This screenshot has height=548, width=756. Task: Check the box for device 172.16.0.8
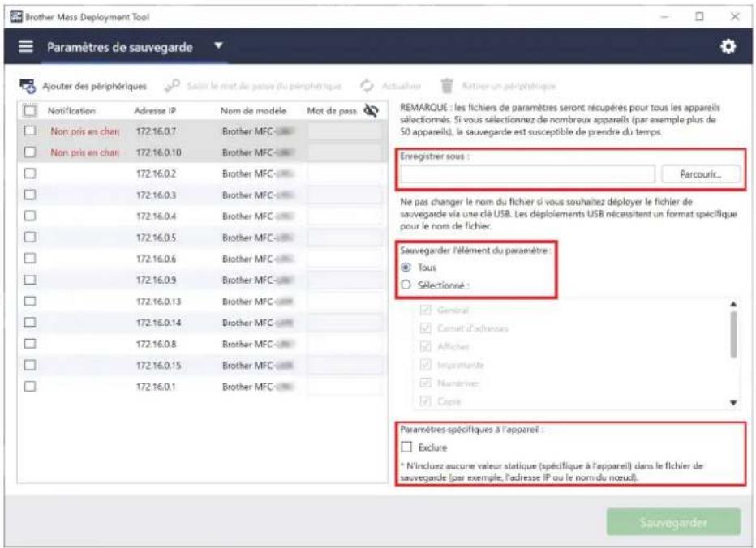pos(30,344)
